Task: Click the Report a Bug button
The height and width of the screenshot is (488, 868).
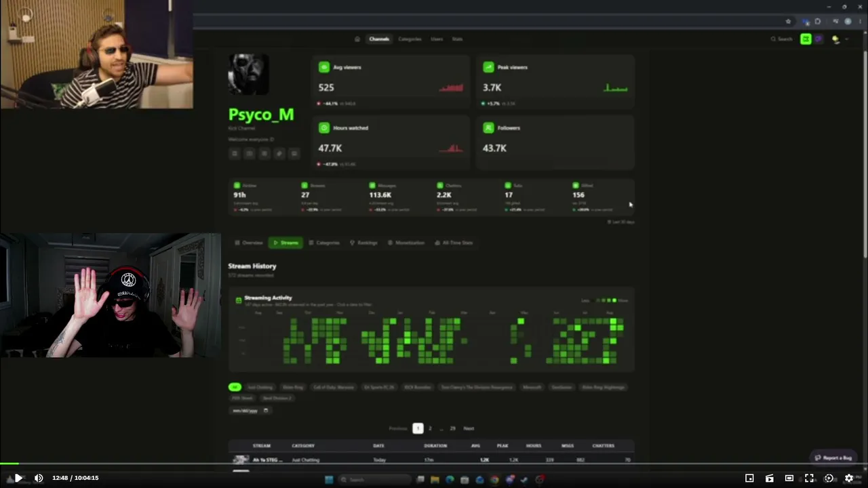Action: 833,458
